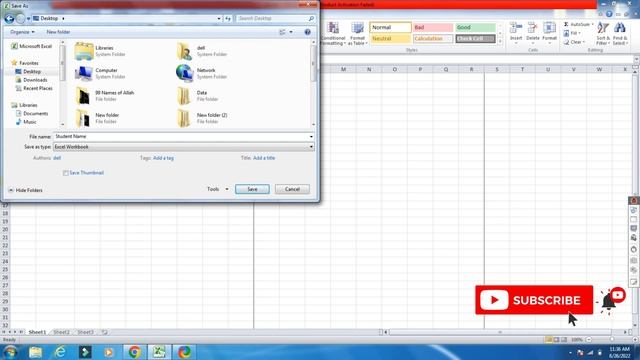This screenshot has width=640, height=360.
Task: Select Recent Places in the navigation pane
Action: pos(38,88)
